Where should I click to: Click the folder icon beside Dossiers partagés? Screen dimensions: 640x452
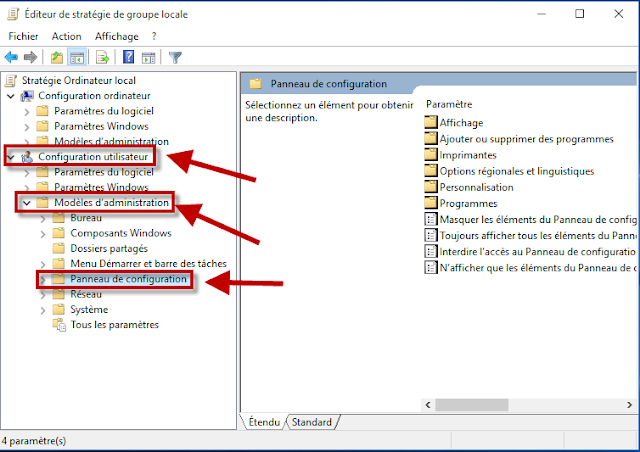(x=59, y=248)
